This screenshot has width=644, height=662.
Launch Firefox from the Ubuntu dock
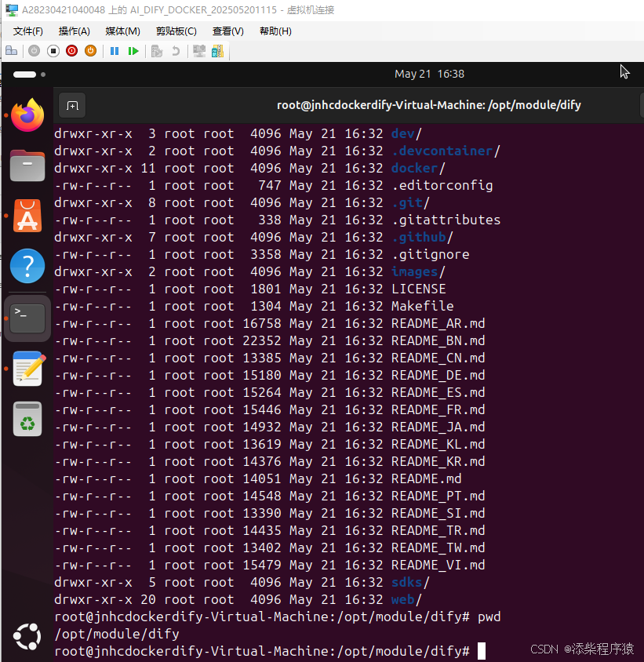(x=27, y=115)
